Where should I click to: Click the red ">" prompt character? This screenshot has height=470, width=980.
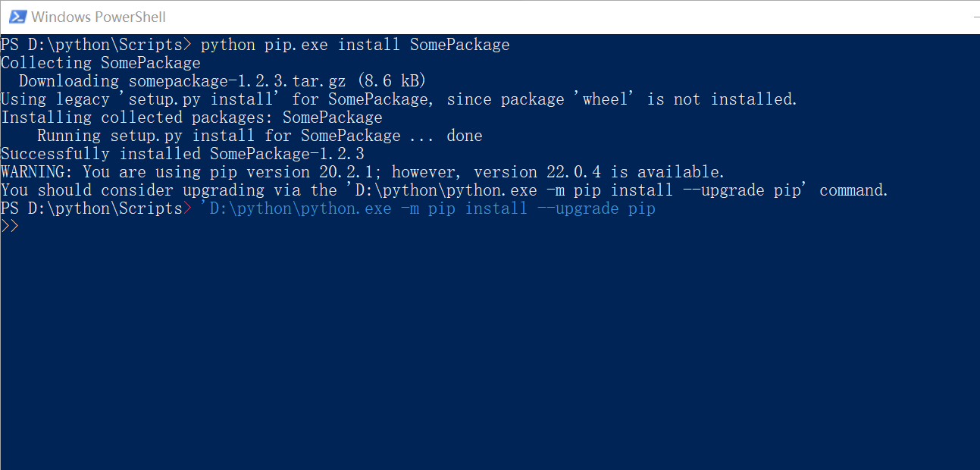[x=186, y=208]
